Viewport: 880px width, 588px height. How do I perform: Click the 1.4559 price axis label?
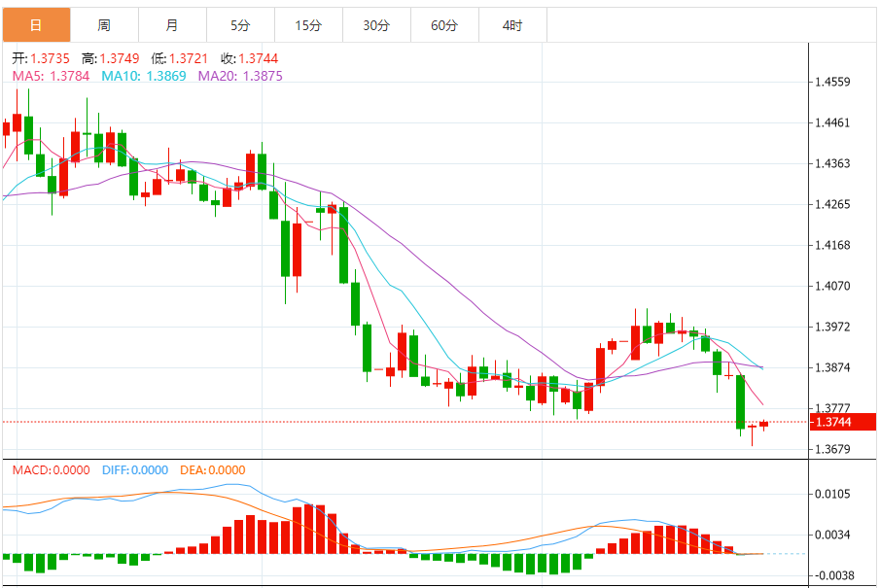pos(833,82)
